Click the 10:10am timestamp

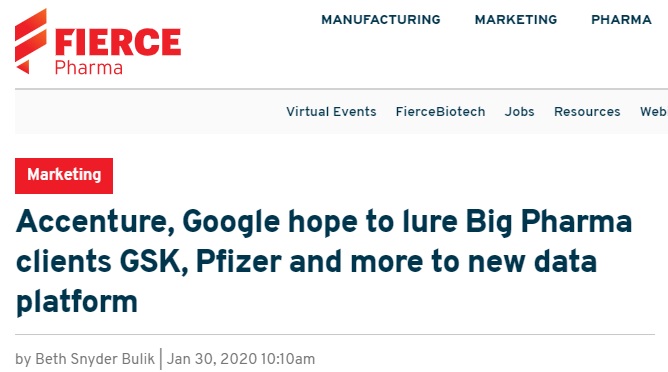(x=288, y=359)
